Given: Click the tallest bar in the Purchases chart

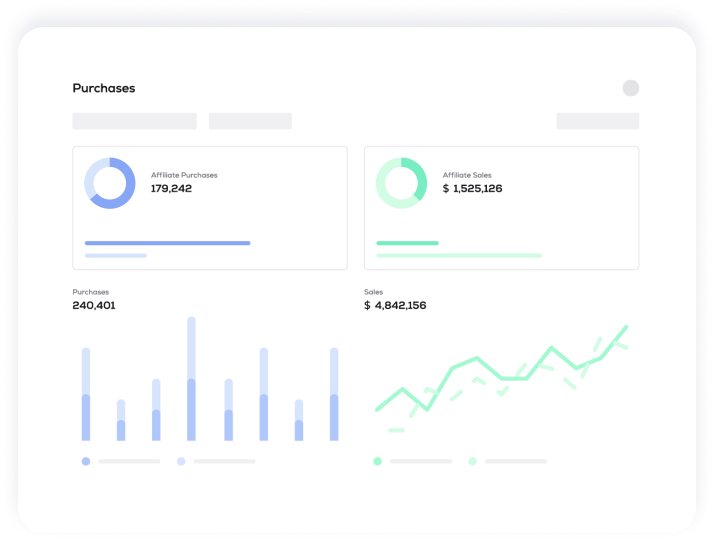Looking at the screenshot, I should point(191,380).
